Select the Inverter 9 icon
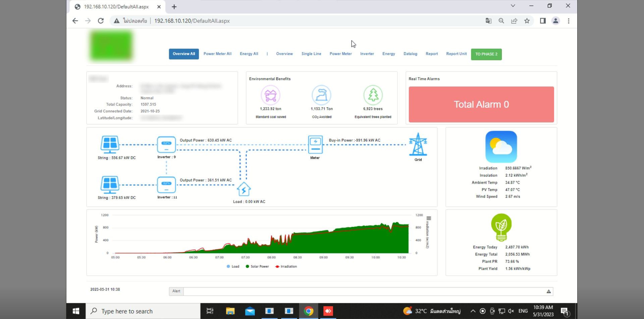The image size is (644, 319). (x=166, y=144)
